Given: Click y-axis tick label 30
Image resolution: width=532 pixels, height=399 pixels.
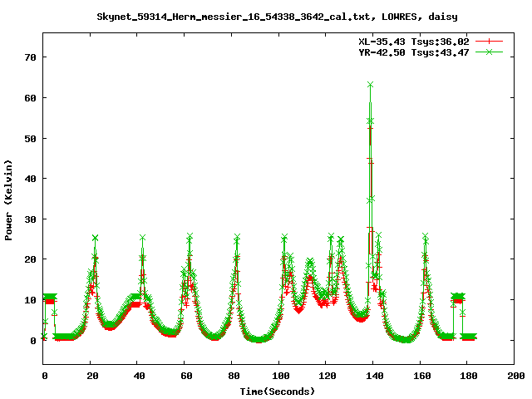Looking at the screenshot, I should click(x=31, y=219).
